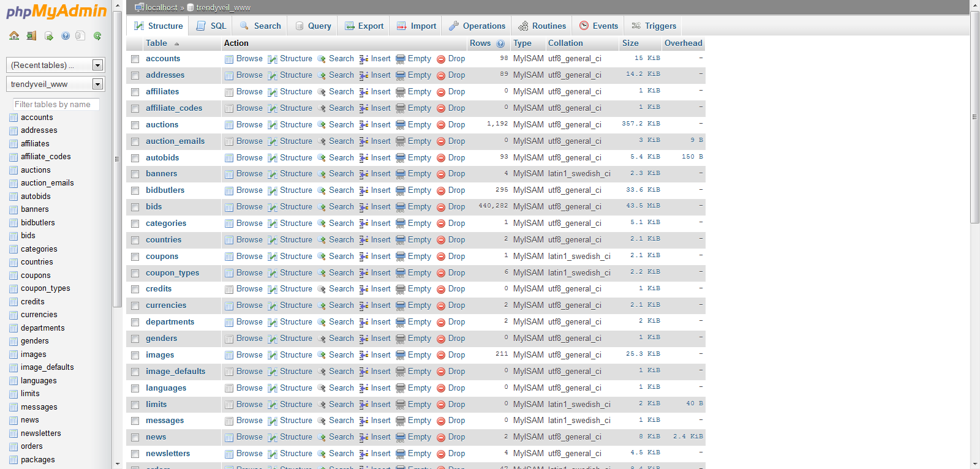Click the log out icon in the sidebar
The image size is (980, 469).
[x=31, y=36]
